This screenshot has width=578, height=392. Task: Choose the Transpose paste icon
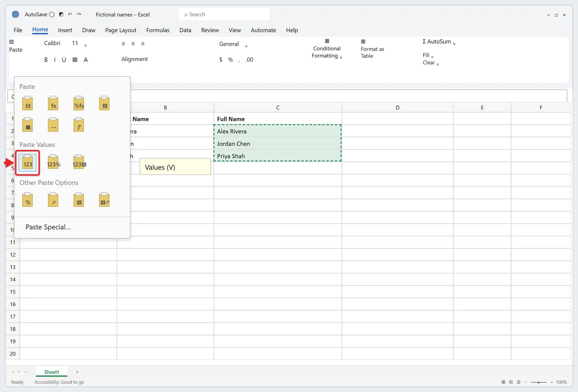pos(79,125)
